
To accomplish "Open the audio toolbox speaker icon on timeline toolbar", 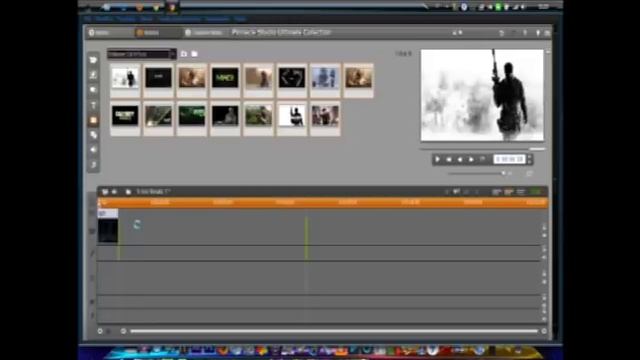I will (x=115, y=192).
